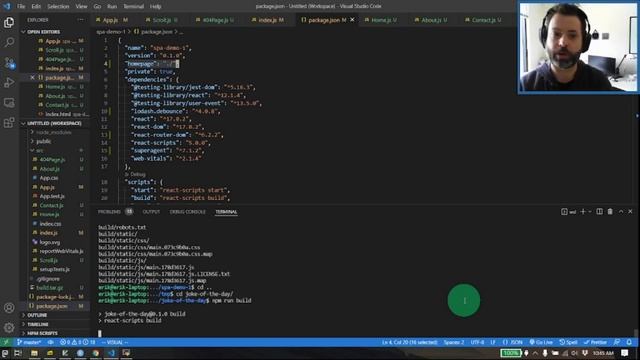The height and width of the screenshot is (360, 640).
Task: Click the wsl terminal shell indicator
Action: point(569,211)
